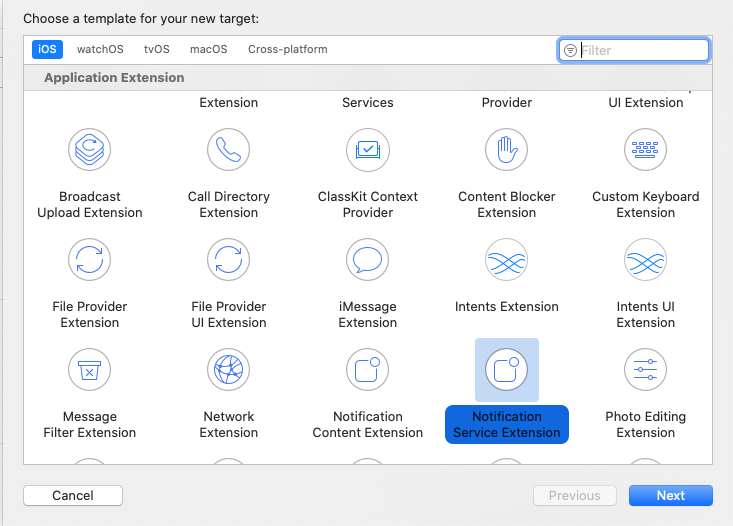Image resolution: width=733 pixels, height=526 pixels.
Task: Click the File Provider Extension label
Action: click(x=90, y=314)
